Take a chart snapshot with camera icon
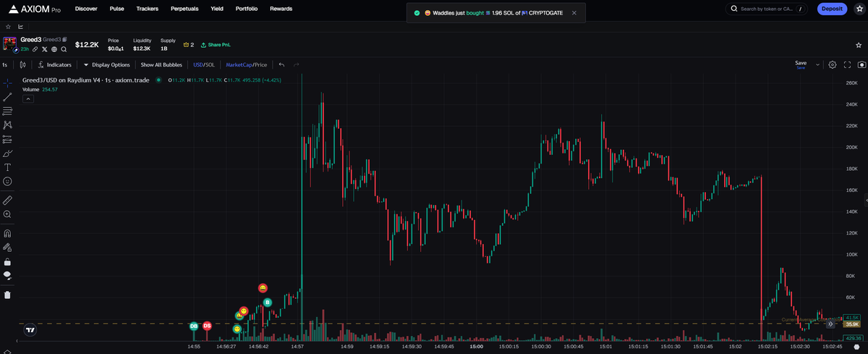 coord(861,64)
